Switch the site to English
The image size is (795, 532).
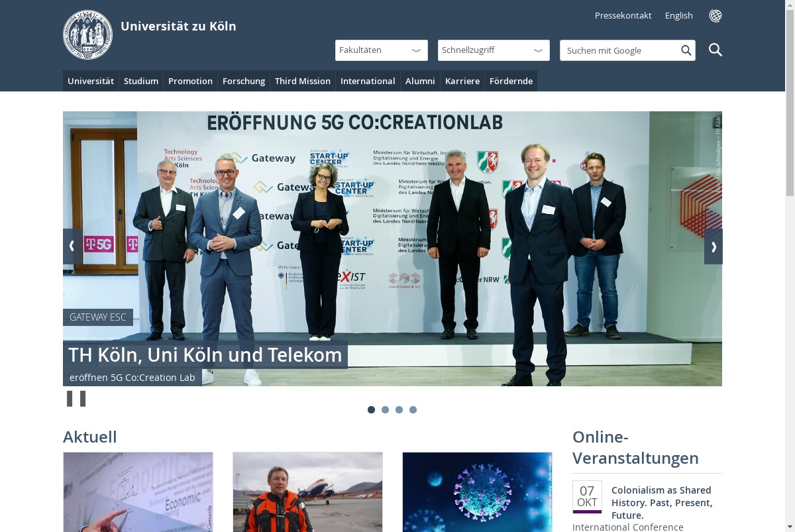pyautogui.click(x=679, y=15)
